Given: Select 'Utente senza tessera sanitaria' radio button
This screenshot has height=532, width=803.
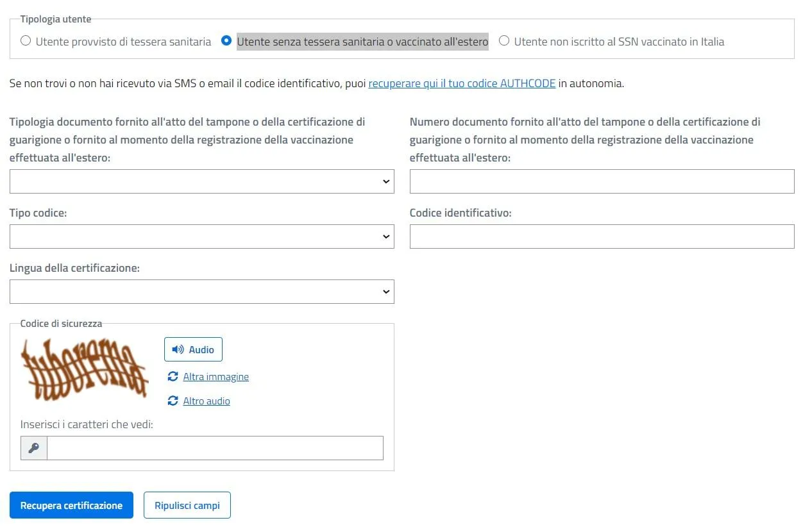Looking at the screenshot, I should tap(226, 41).
